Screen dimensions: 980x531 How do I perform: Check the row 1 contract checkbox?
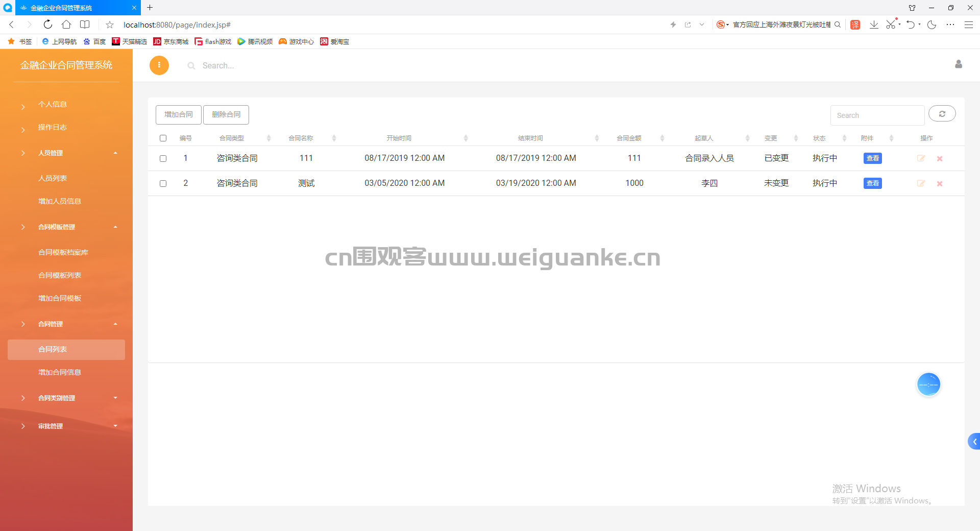[x=163, y=159]
